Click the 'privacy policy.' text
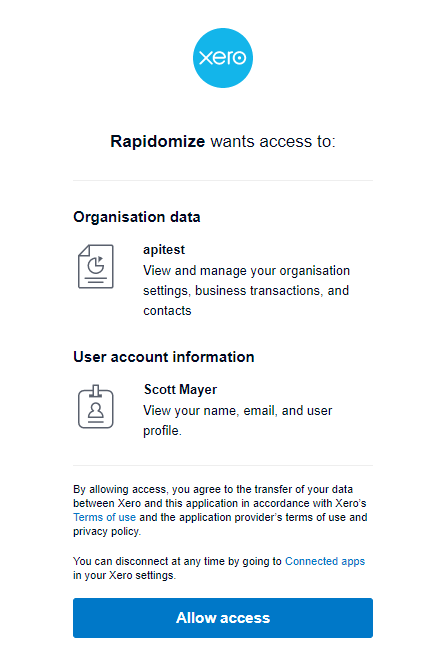 click(107, 531)
